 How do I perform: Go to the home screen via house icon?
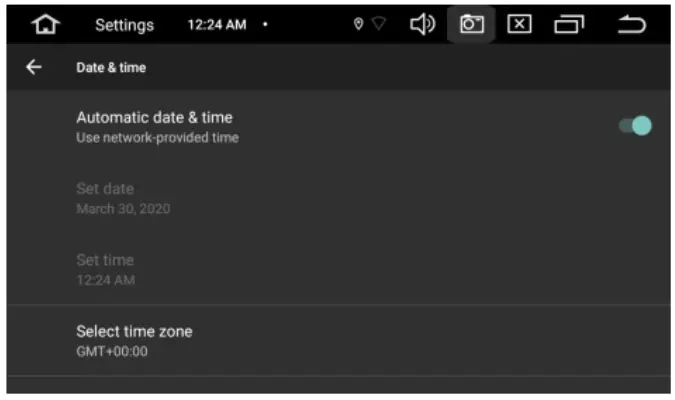click(x=44, y=25)
